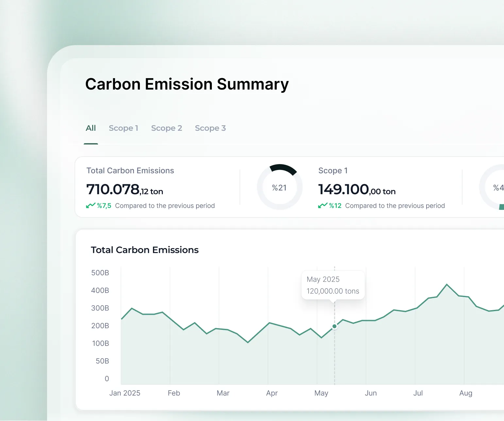Image resolution: width=504 pixels, height=421 pixels.
Task: Select Jun on the chart x-axis
Action: [x=371, y=393]
